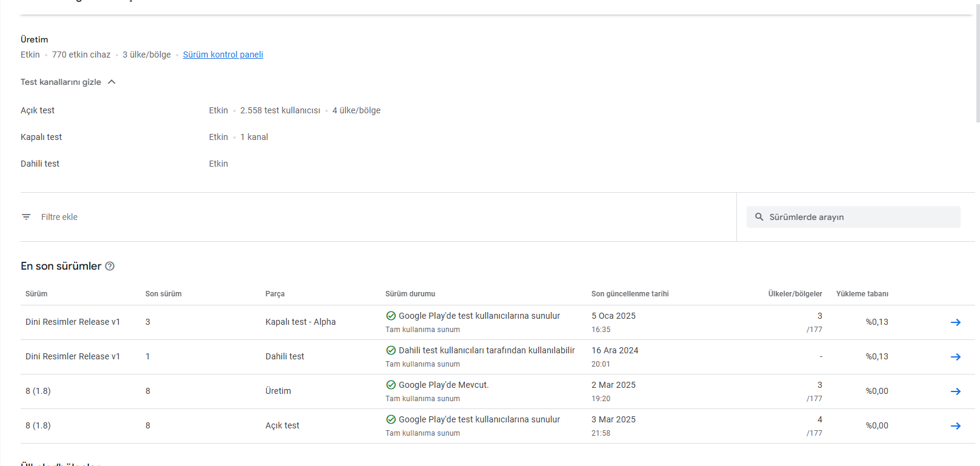Open arrow for Dahili test release row
The height and width of the screenshot is (466, 980).
pos(956,357)
